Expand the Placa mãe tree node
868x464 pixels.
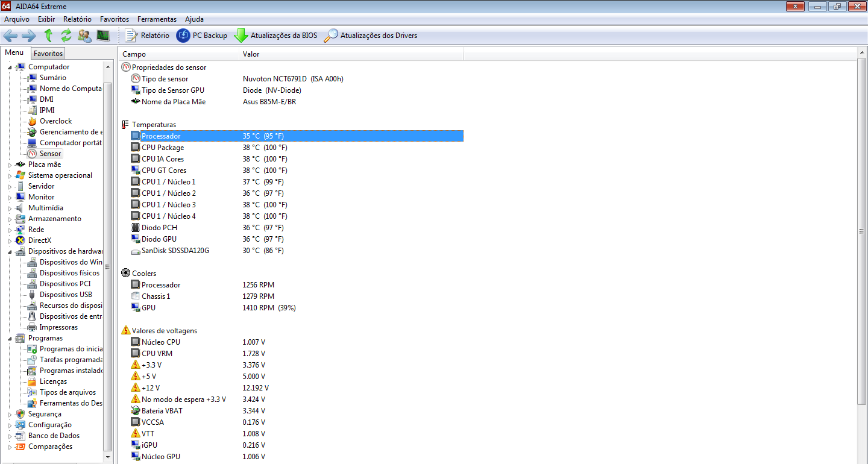(x=10, y=165)
